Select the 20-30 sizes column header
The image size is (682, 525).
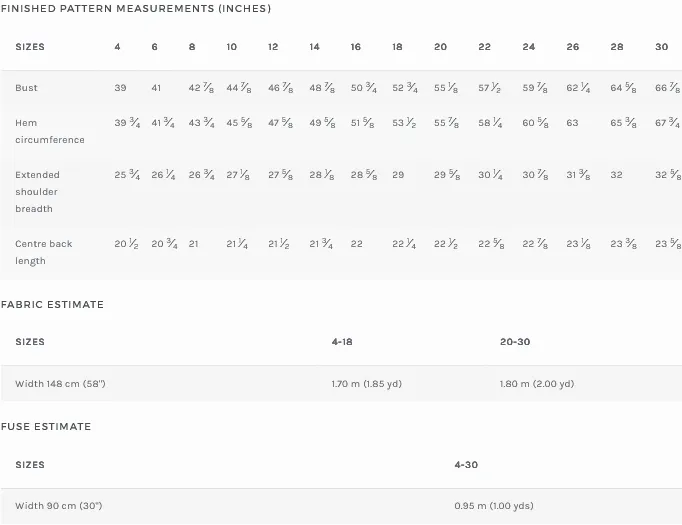coord(515,342)
